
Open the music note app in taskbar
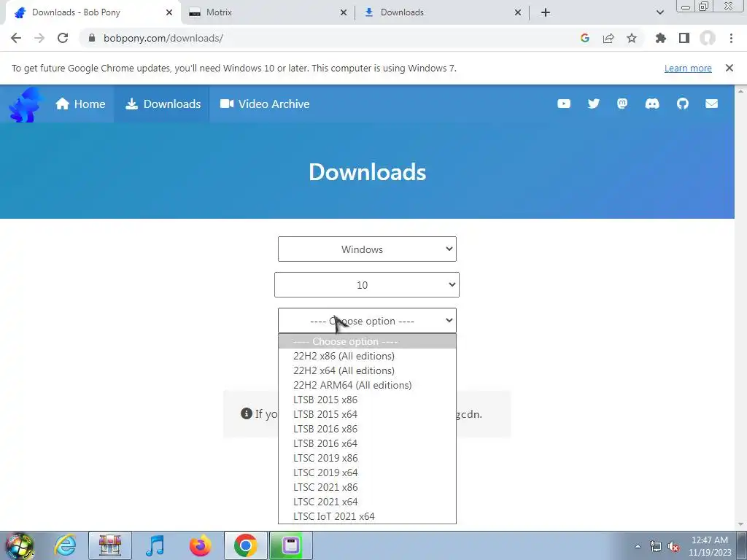tap(155, 545)
